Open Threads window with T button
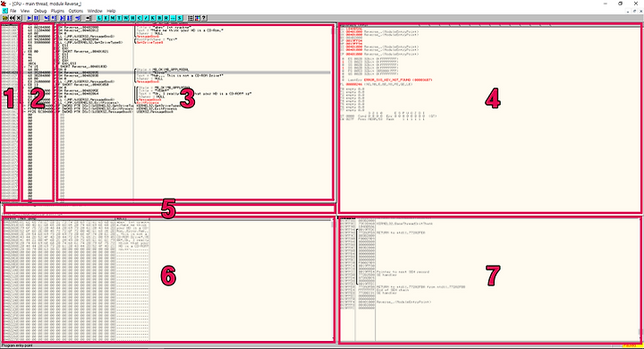Viewport: 644px width, 349px height. coord(119,18)
